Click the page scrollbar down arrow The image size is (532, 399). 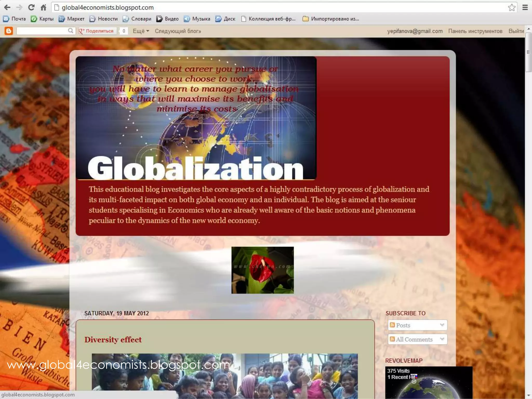pyautogui.click(x=529, y=396)
